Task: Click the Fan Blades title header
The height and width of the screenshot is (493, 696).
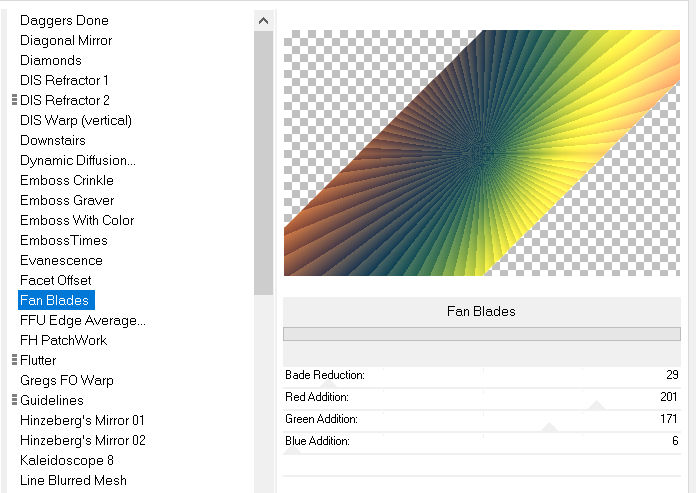Action: (x=481, y=311)
